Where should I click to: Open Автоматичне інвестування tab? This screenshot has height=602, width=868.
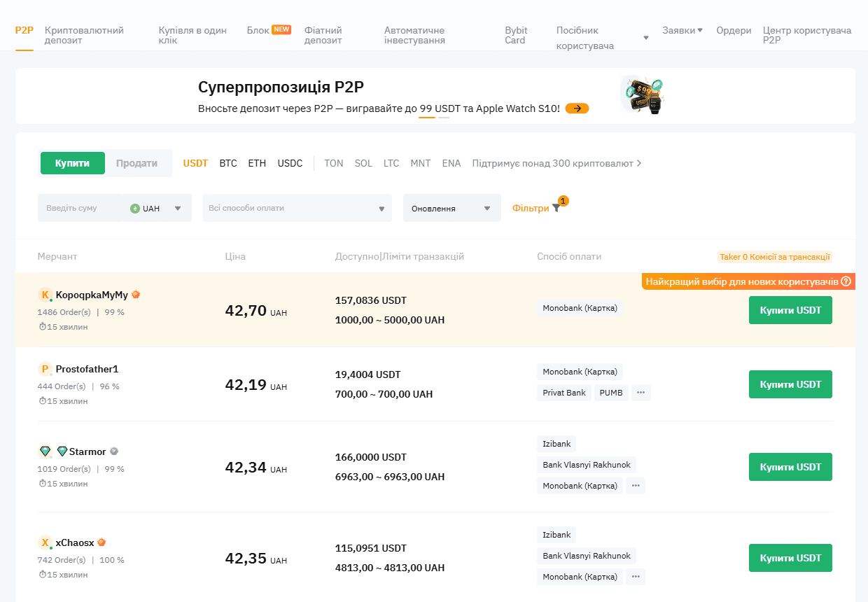[414, 36]
